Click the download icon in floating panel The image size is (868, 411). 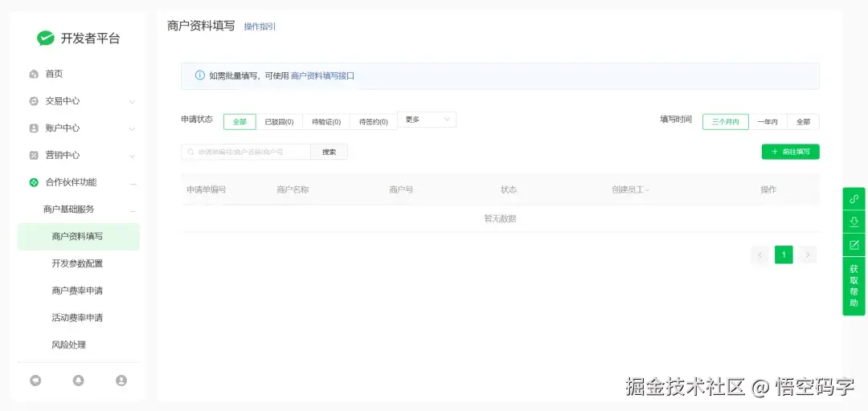pos(854,222)
